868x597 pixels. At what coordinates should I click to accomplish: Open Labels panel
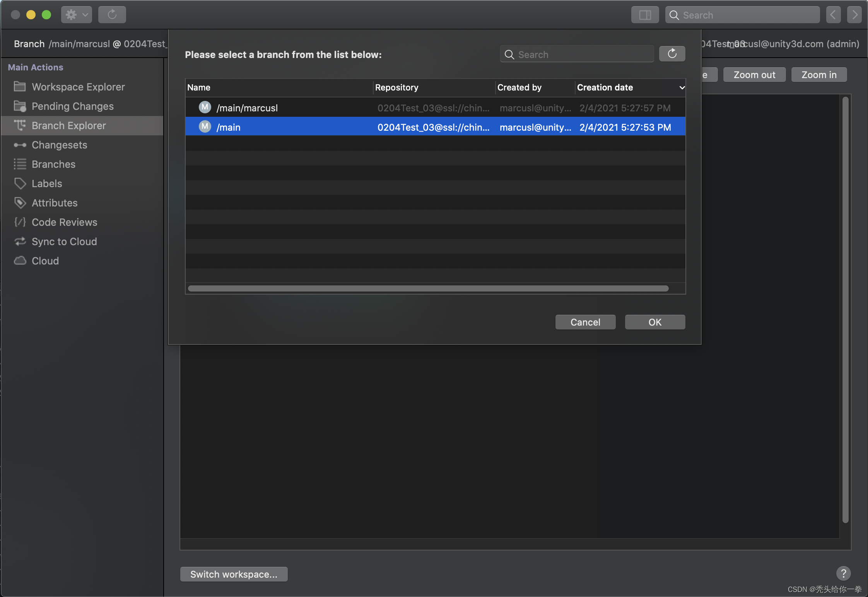click(46, 183)
